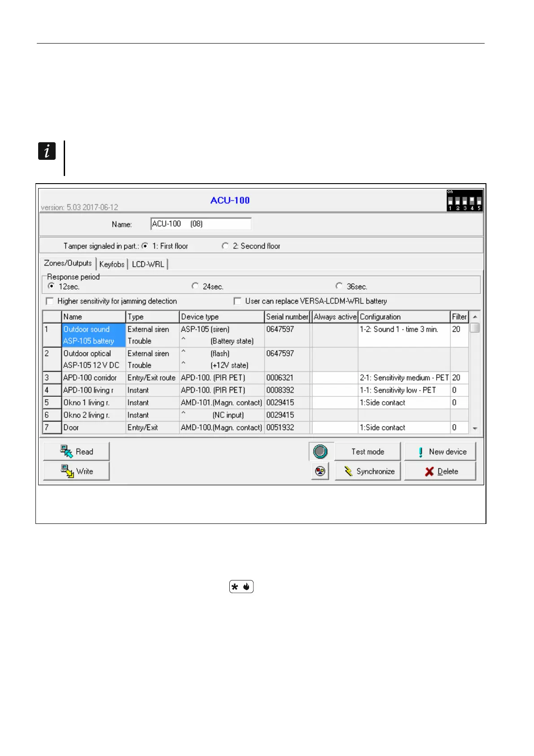The height and width of the screenshot is (756, 534).
Task: Click the Name field containing ACU-100 (08)
Action: [x=201, y=224]
